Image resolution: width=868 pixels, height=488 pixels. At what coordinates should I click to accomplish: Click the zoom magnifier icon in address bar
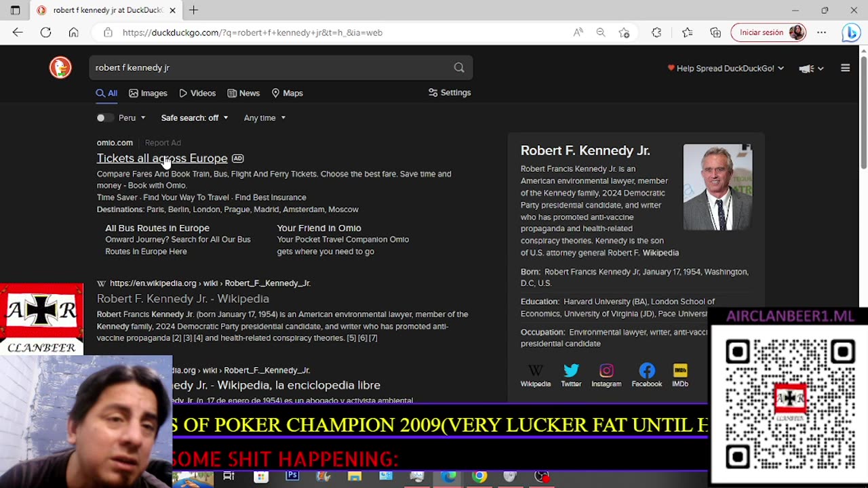click(601, 33)
